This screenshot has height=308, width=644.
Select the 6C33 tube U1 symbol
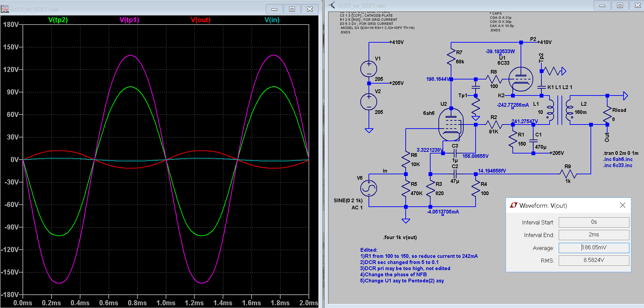pyautogui.click(x=521, y=79)
